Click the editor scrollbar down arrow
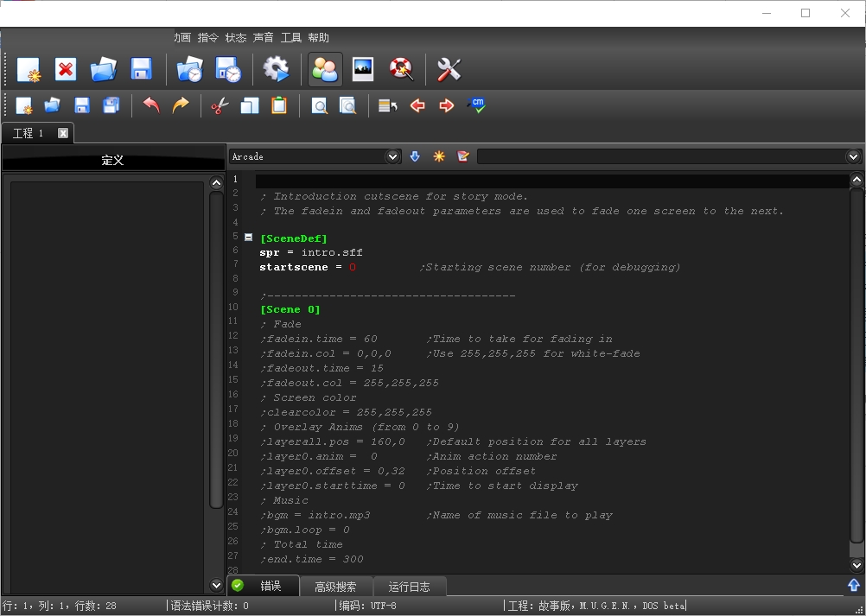866x616 pixels. coord(856,565)
